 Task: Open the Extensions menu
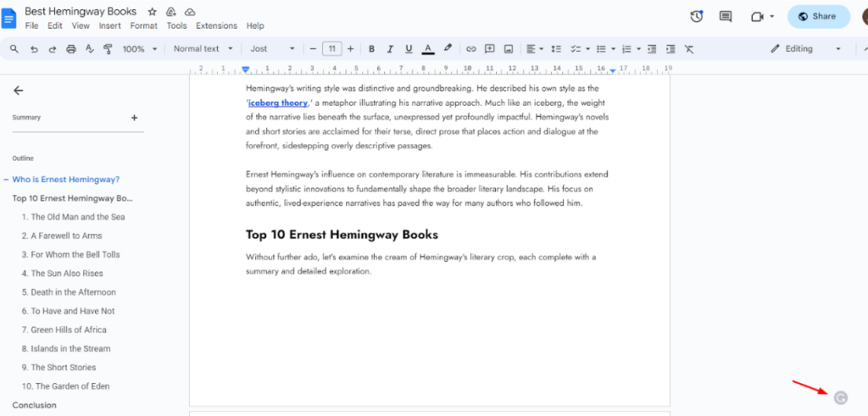216,25
